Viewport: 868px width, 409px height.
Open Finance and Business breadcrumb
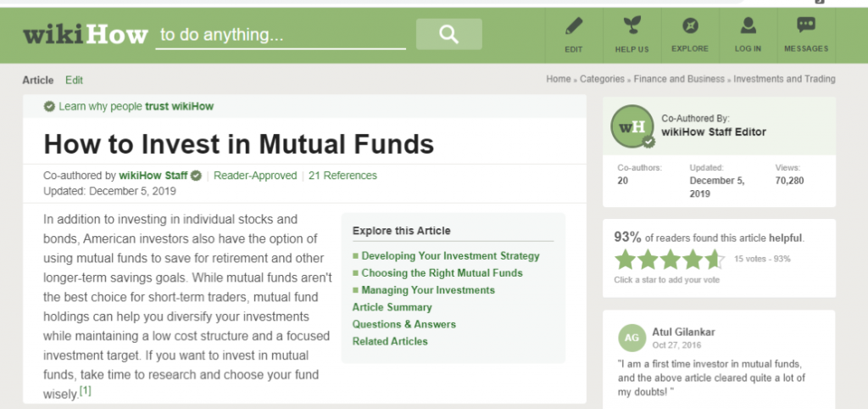[679, 79]
